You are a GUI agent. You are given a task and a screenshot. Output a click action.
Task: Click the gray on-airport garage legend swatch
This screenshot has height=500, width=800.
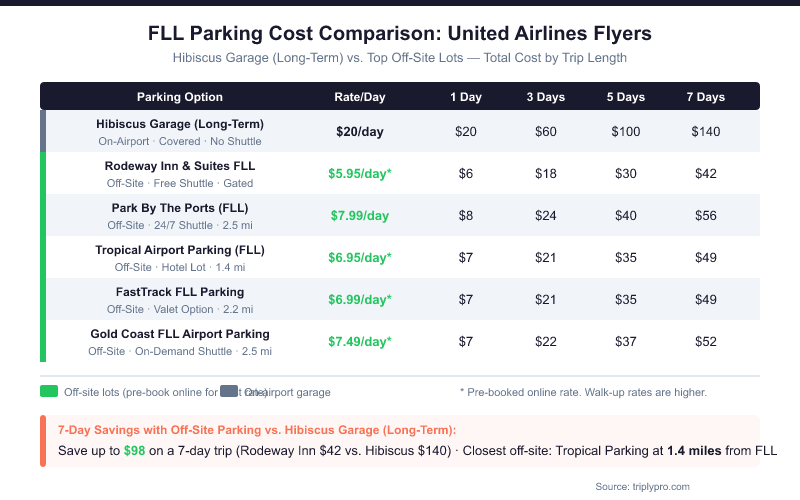tap(228, 392)
